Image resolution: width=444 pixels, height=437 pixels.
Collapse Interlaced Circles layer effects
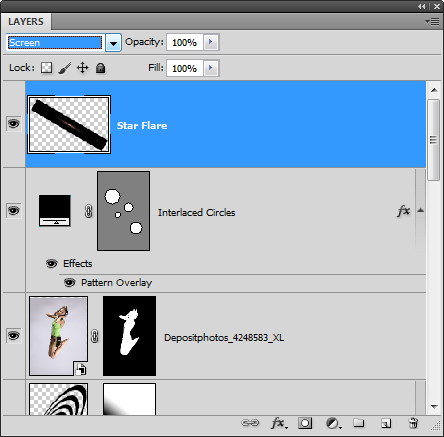[421, 210]
